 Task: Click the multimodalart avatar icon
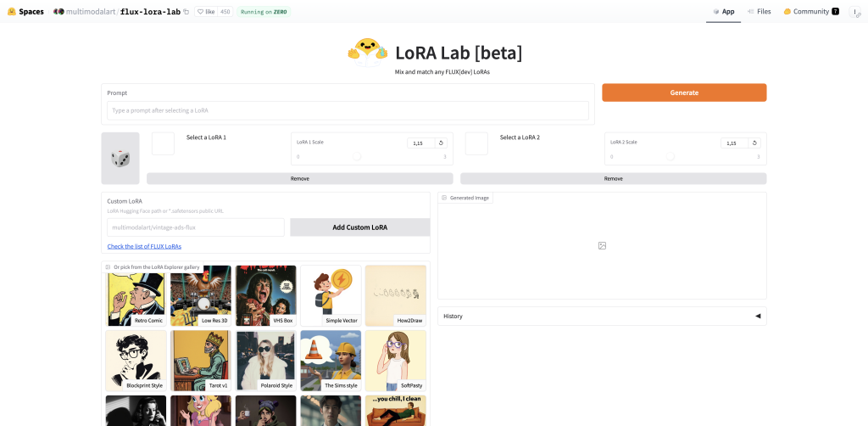(58, 12)
